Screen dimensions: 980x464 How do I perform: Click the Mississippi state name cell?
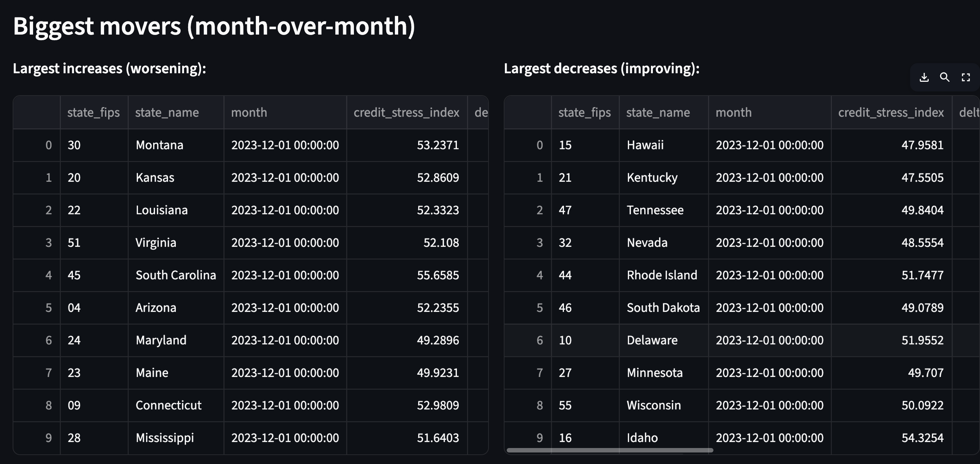165,438
